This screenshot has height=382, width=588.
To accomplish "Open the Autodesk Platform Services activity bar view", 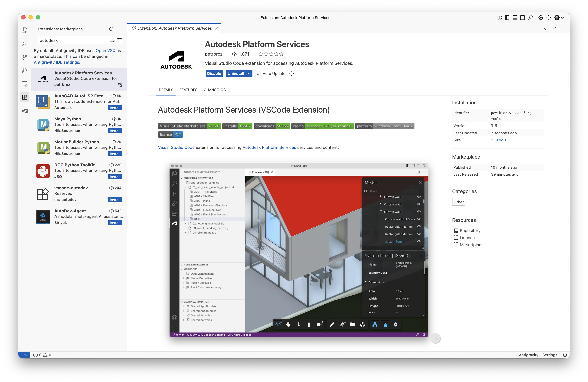I will tap(24, 111).
